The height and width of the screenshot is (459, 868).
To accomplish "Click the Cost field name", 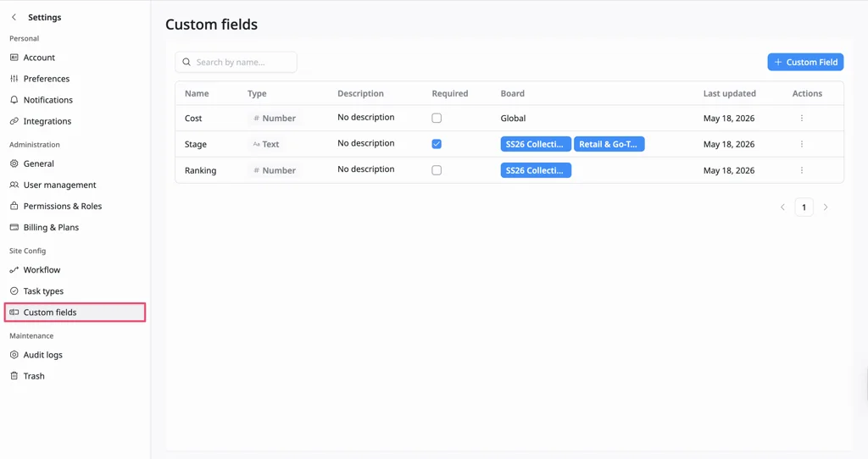I will 193,119.
